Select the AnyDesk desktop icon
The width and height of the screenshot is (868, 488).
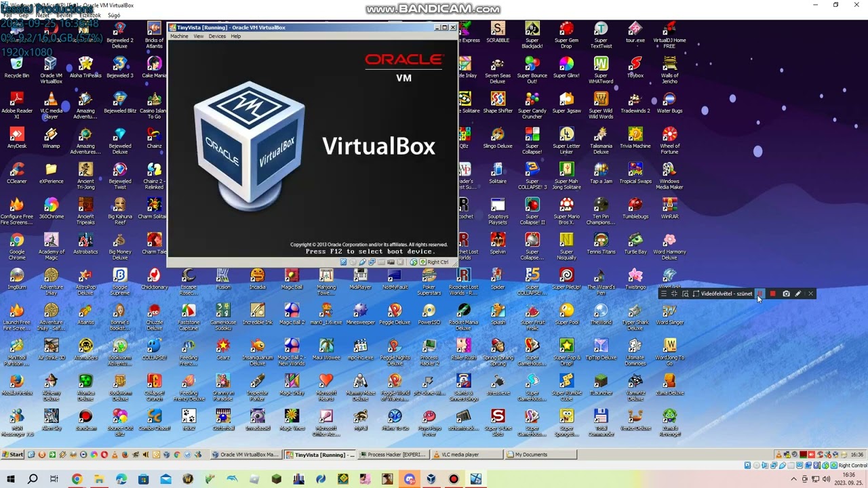[x=17, y=138]
